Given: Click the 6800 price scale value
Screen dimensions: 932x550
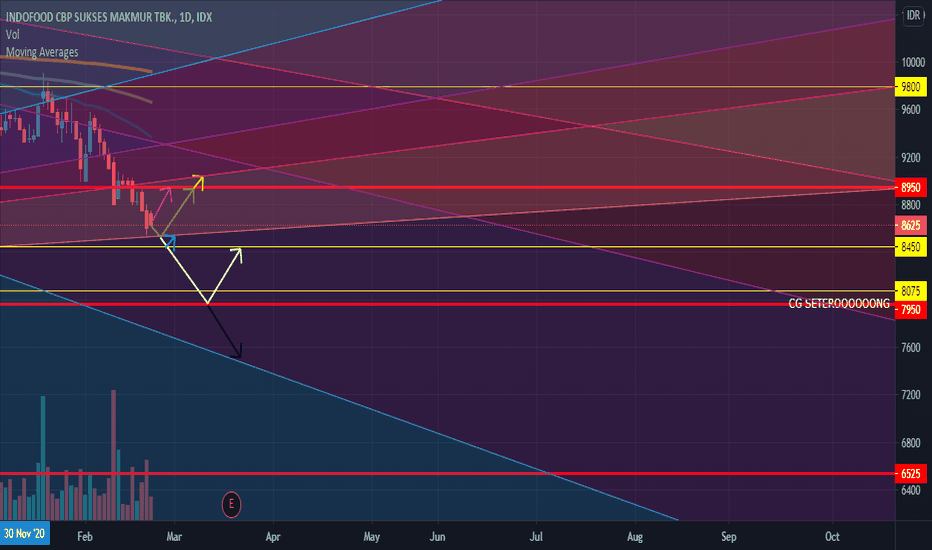Looking at the screenshot, I should (x=911, y=443).
